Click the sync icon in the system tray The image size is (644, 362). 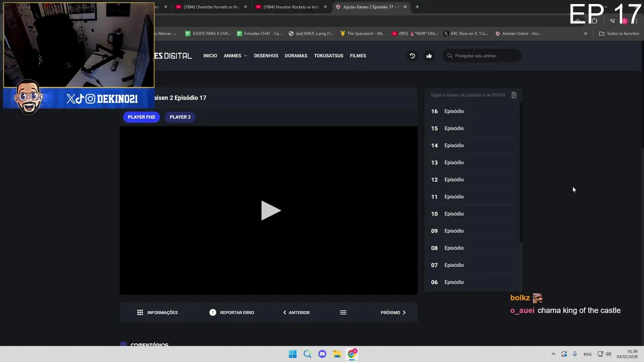click(x=564, y=354)
